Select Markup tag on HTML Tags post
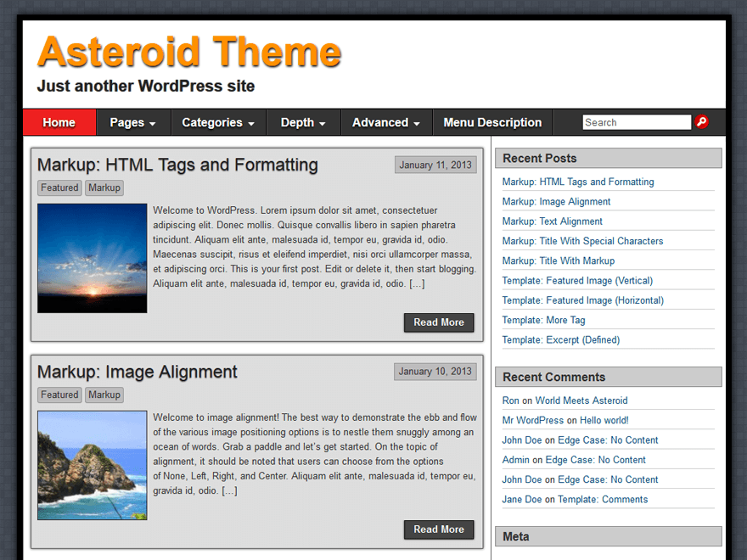This screenshot has width=747, height=560. (x=104, y=188)
